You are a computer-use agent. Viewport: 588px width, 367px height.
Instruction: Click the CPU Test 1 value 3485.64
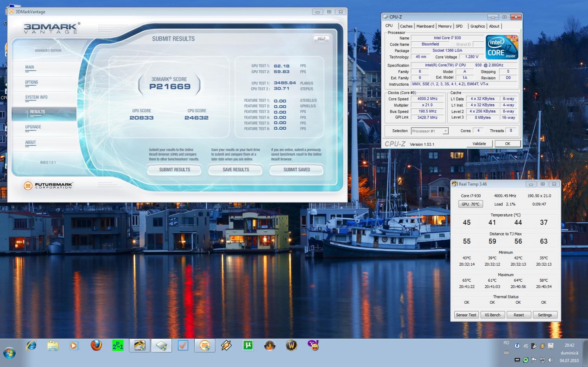(x=285, y=83)
